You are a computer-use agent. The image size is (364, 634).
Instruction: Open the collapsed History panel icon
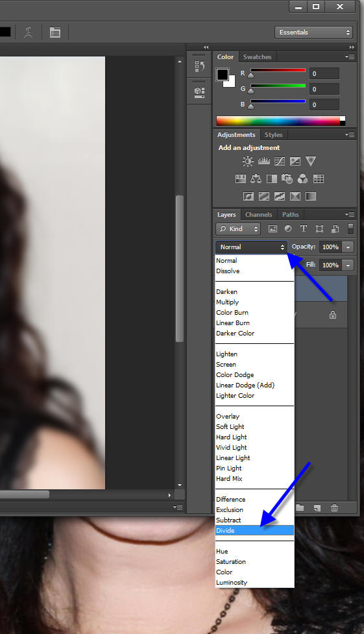pyautogui.click(x=199, y=66)
